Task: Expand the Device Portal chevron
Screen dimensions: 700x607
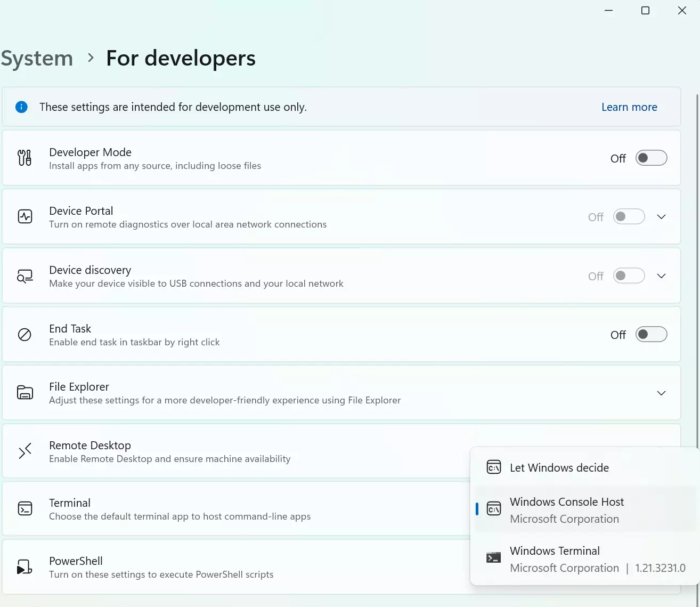Action: coord(661,217)
